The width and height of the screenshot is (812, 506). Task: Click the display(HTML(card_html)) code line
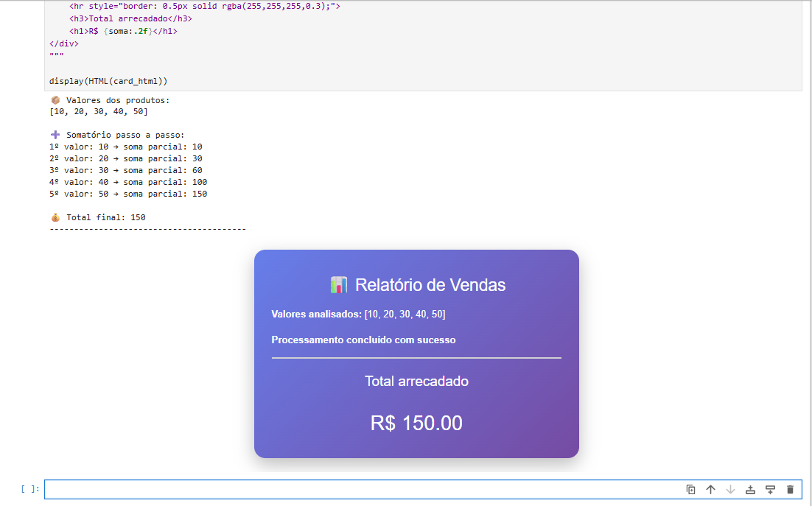pyautogui.click(x=108, y=81)
